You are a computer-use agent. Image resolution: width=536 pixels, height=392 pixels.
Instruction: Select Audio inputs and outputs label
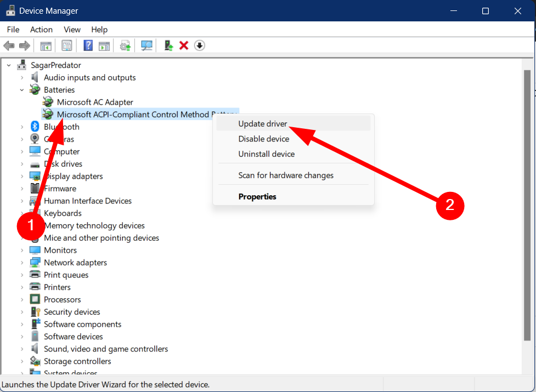[90, 77]
